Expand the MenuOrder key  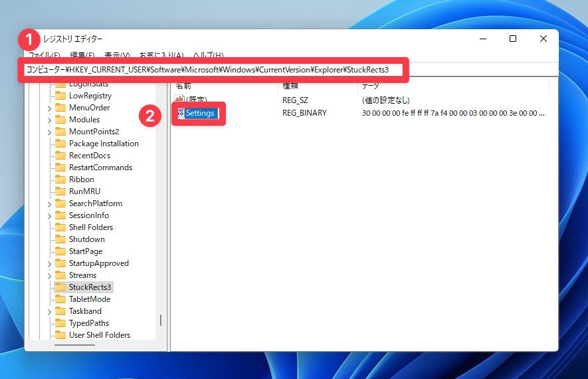[x=50, y=108]
